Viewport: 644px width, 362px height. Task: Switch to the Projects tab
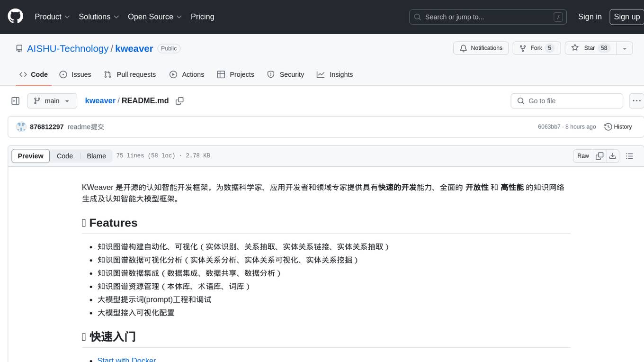[x=235, y=74]
